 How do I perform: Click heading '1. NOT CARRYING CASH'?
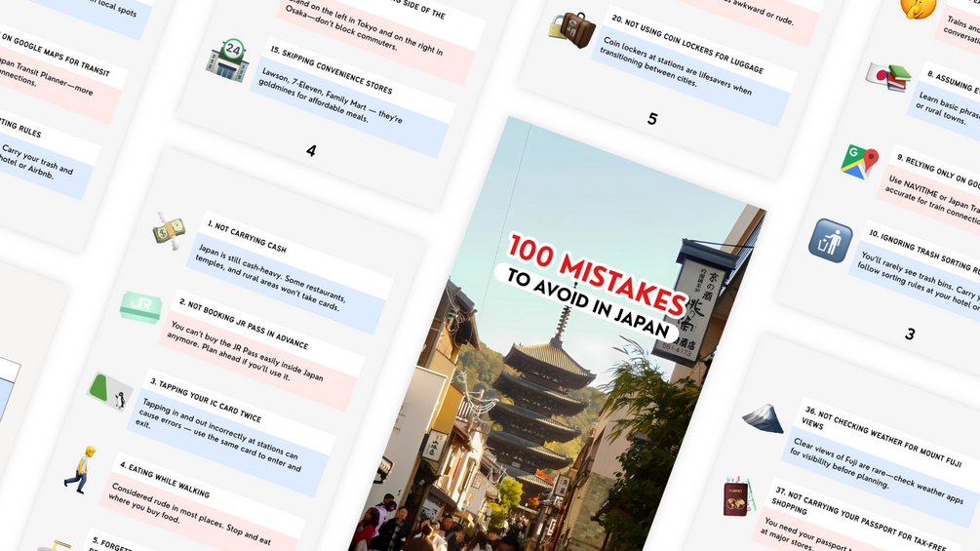point(247,236)
